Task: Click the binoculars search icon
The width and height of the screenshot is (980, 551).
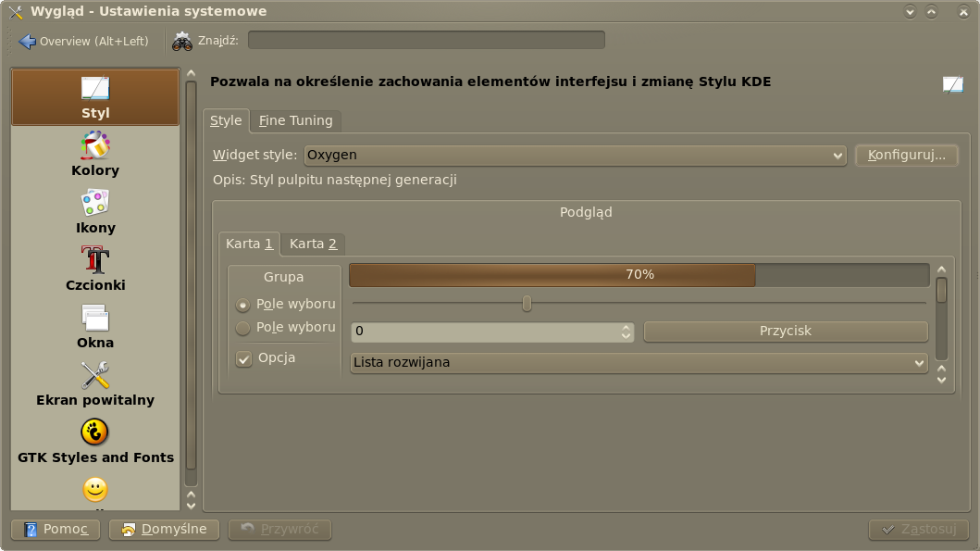Action: click(182, 42)
